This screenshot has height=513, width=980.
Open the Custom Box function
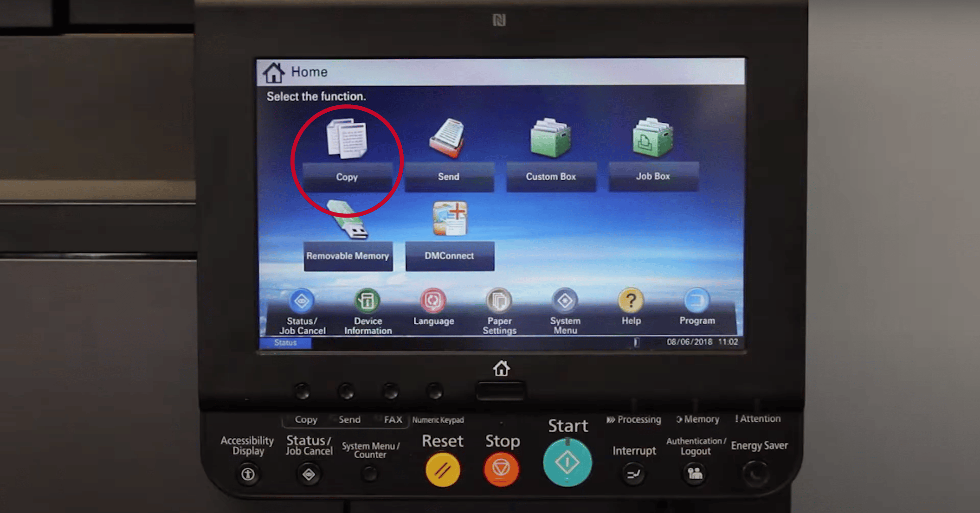(550, 150)
